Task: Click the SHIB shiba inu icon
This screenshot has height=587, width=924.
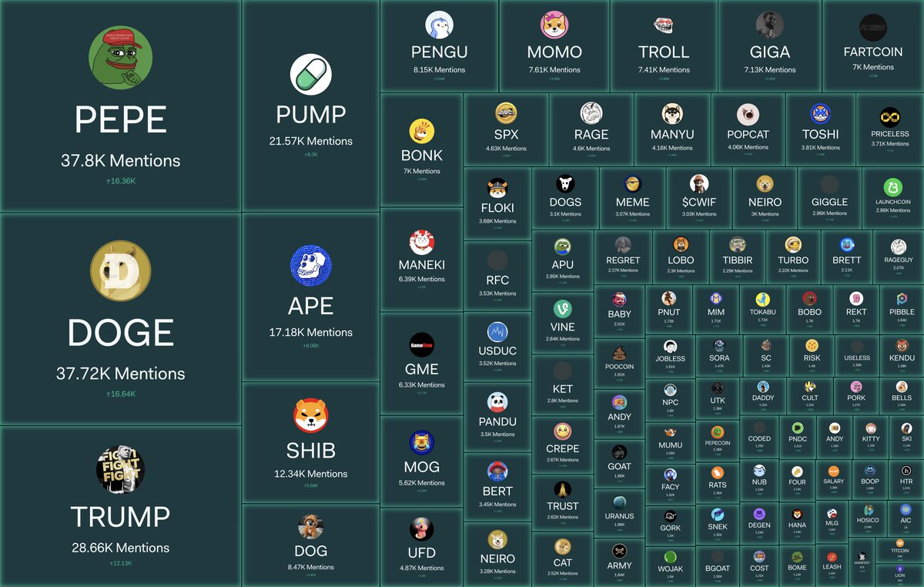Action: 311,416
